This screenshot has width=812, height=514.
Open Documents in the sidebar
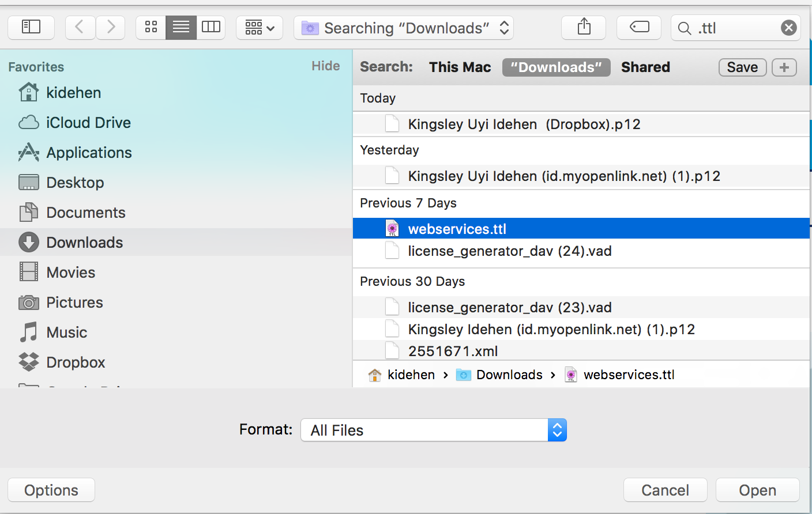click(176, 213)
